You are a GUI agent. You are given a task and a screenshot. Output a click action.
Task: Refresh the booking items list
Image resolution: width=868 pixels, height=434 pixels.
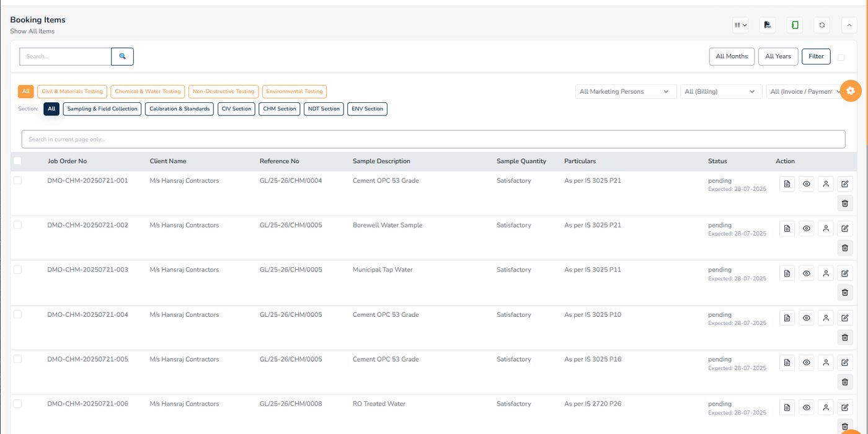(822, 25)
